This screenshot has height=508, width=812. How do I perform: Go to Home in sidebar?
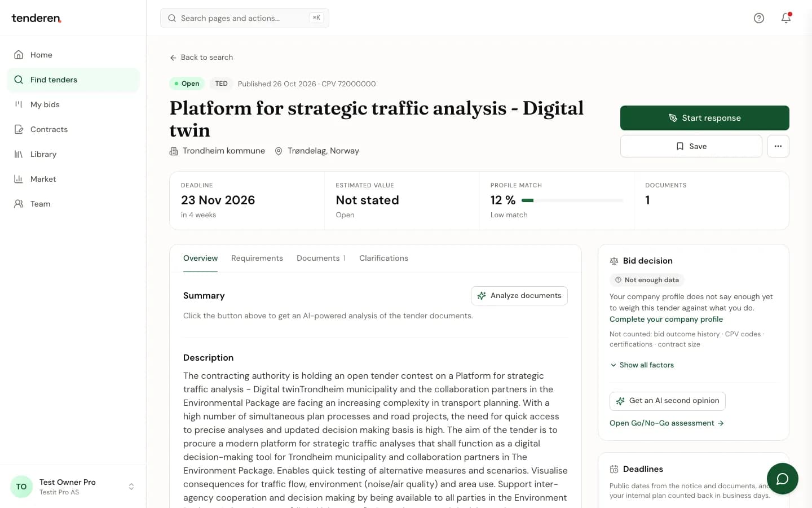pyautogui.click(x=73, y=55)
